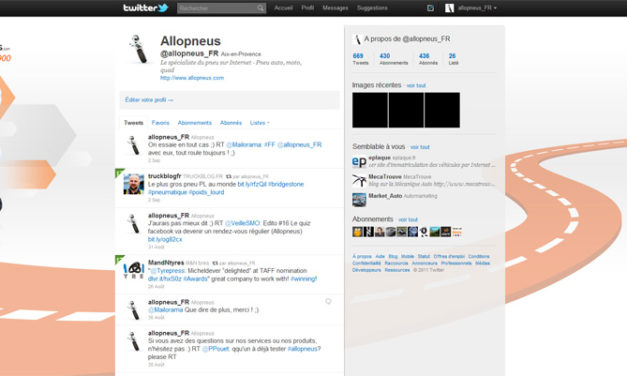Image resolution: width=627 pixels, height=376 pixels.
Task: Click 'voir tout' next to Semblable à vous
Action: click(x=420, y=147)
